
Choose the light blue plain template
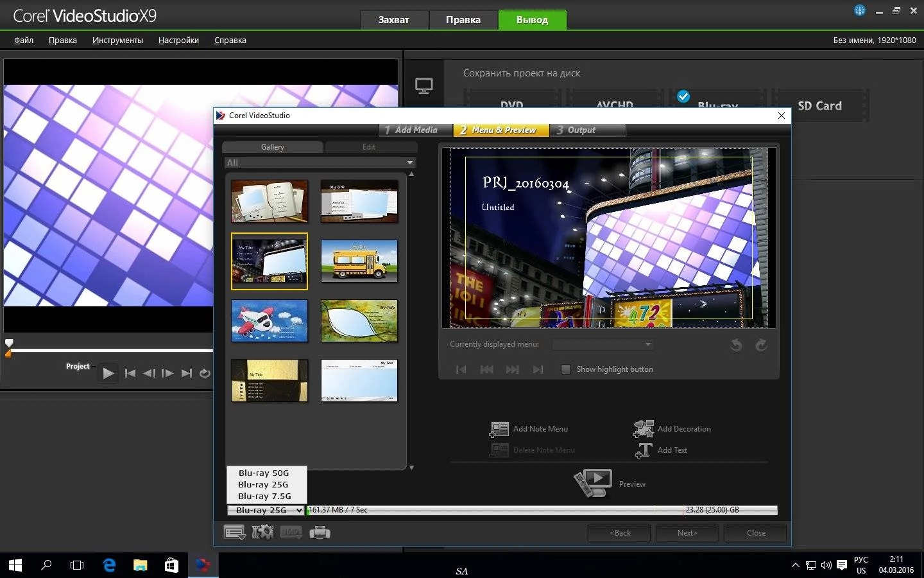[x=359, y=381]
